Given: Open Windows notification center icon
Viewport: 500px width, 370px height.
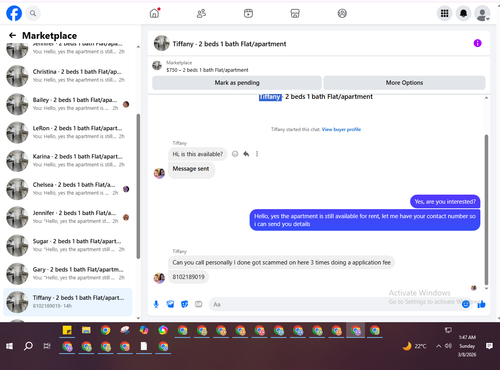Looking at the screenshot, I should point(489,346).
